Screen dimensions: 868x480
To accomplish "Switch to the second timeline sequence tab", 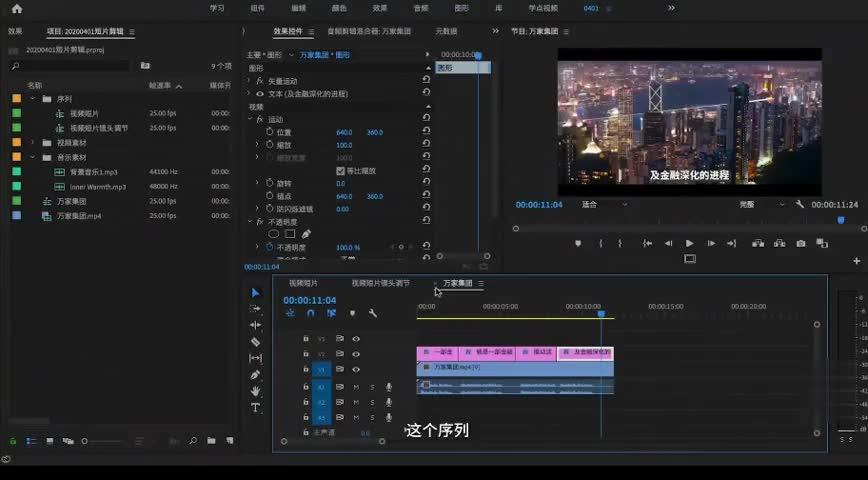I will (381, 283).
